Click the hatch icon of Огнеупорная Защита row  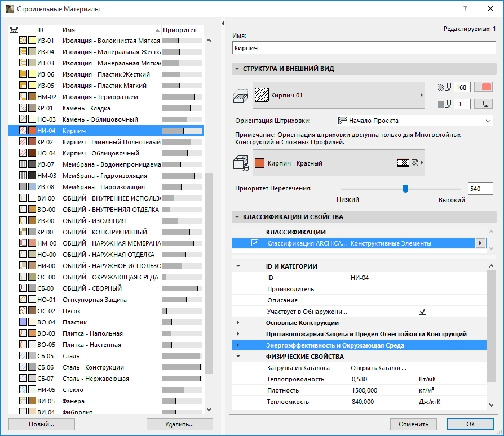click(23, 300)
